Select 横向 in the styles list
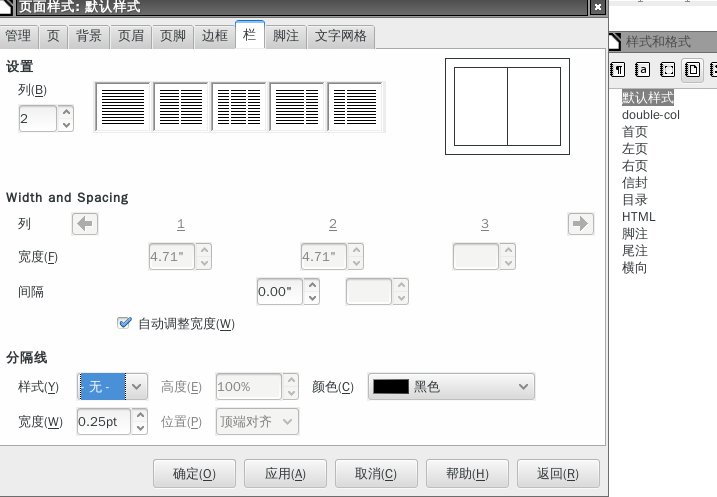 [x=635, y=267]
